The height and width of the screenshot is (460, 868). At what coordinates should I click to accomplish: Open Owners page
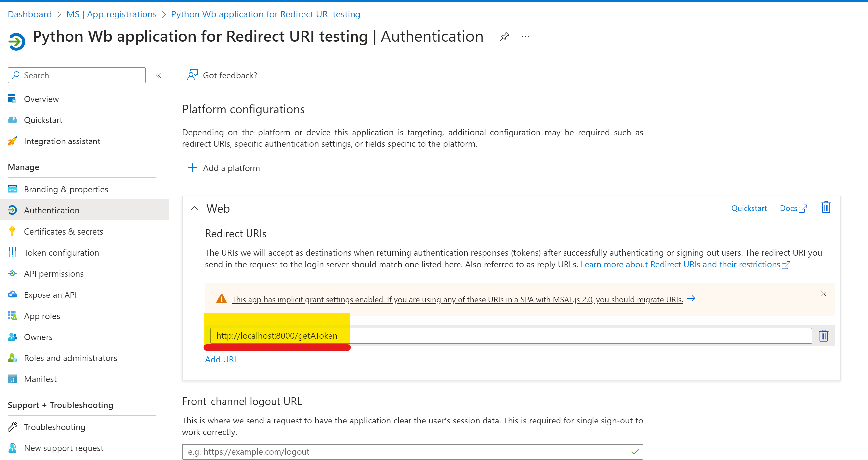[x=38, y=337]
